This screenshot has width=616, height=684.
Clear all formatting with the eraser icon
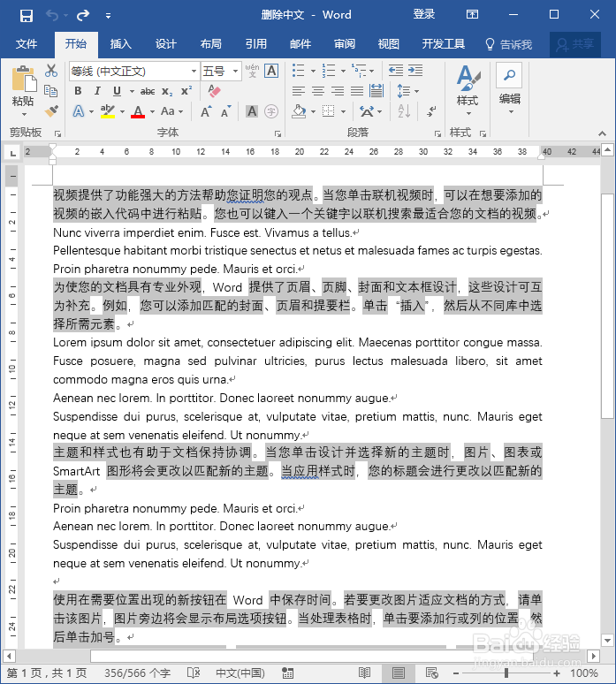pos(214,91)
